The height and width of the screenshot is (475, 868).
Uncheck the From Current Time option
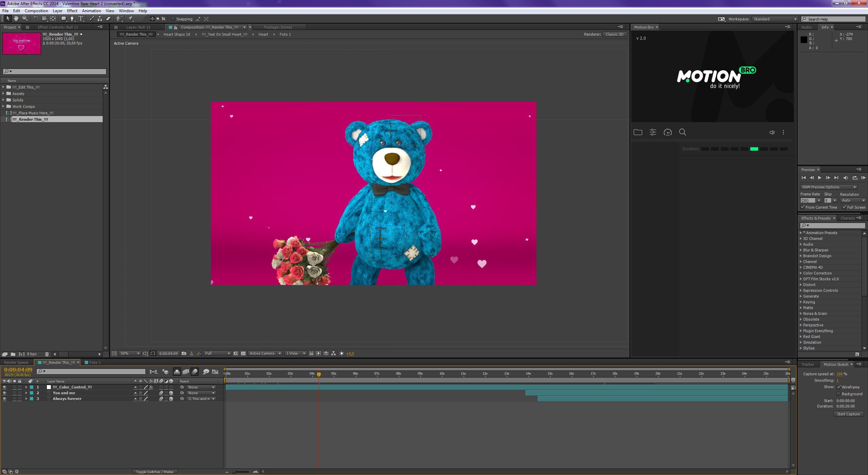(x=803, y=207)
